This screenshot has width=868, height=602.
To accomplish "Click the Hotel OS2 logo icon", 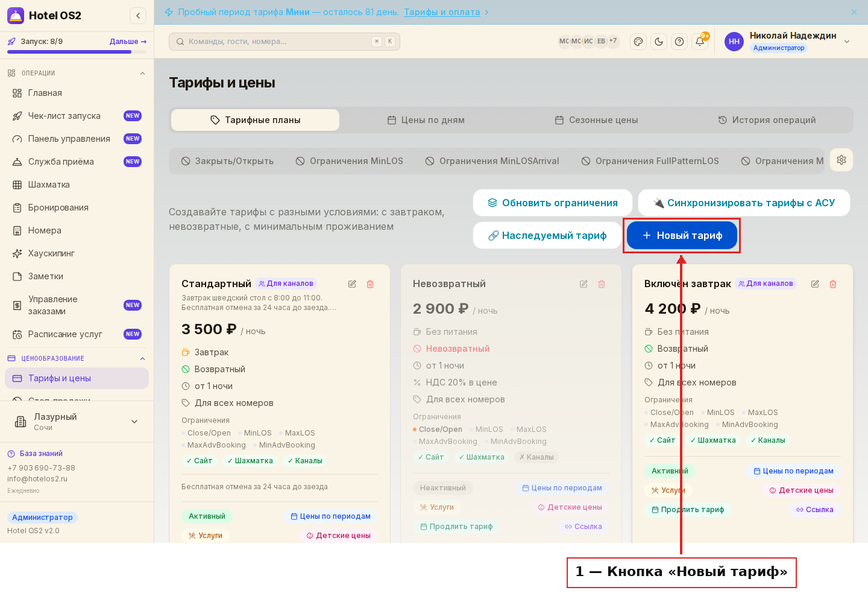I will (16, 16).
